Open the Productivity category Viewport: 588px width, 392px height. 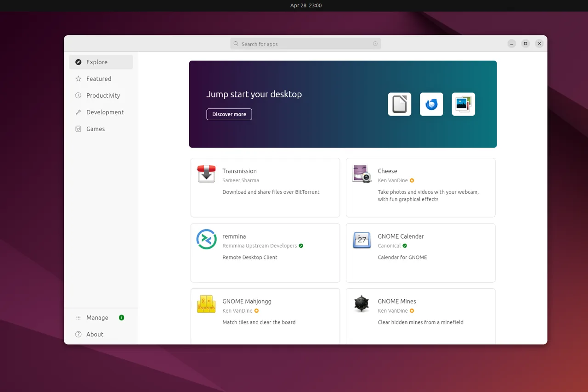(x=101, y=95)
